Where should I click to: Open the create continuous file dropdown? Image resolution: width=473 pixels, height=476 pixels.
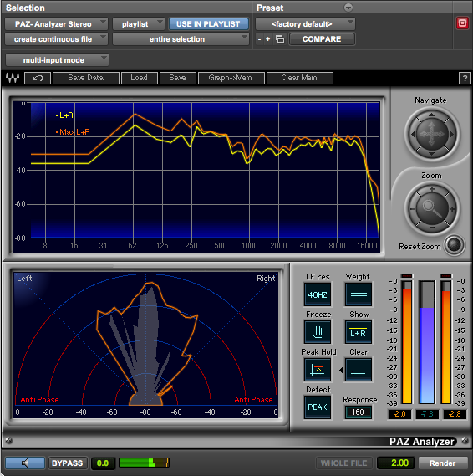click(56, 39)
